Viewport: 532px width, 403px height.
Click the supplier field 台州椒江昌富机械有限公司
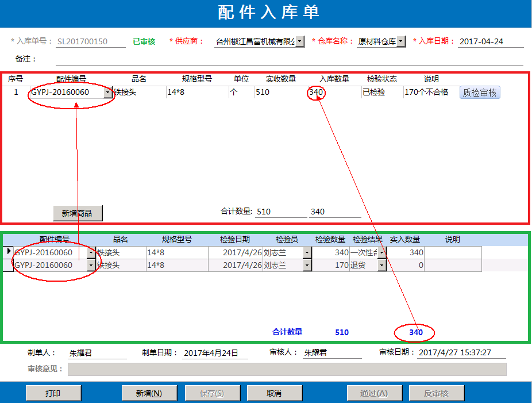click(255, 41)
